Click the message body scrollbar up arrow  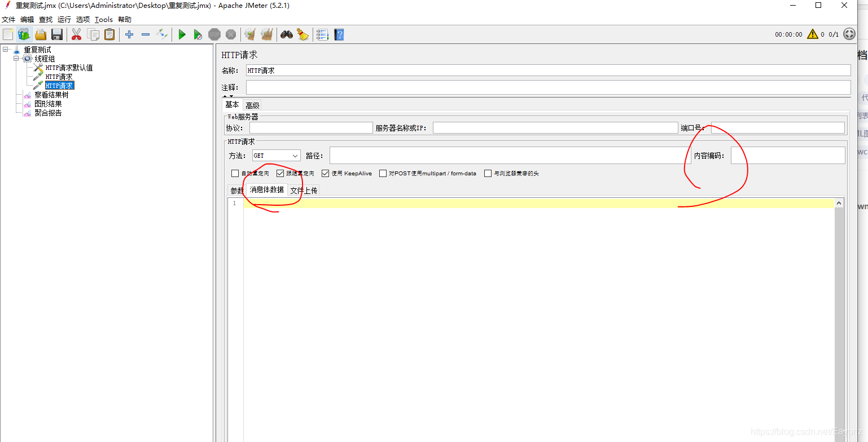click(x=839, y=203)
